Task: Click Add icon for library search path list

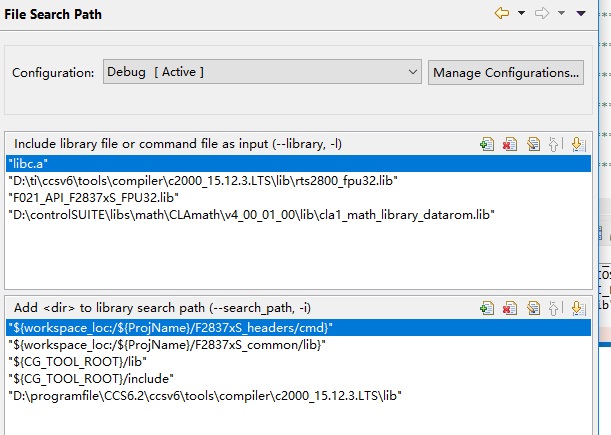Action: 487,308
